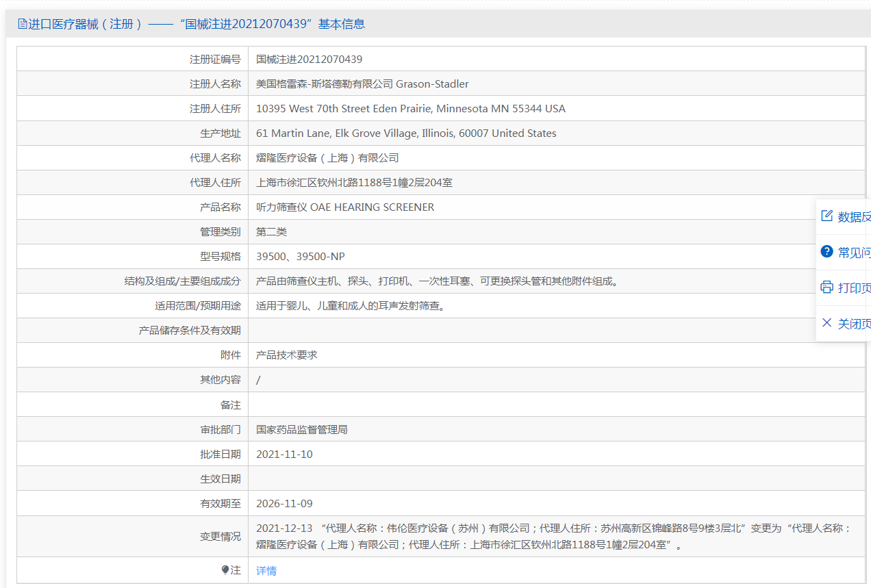Click approval date 2021-11-10

284,455
